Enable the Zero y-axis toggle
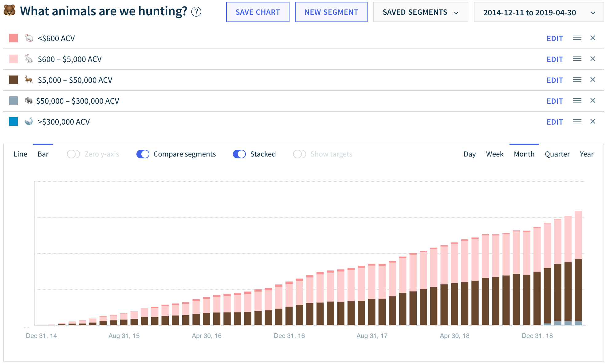 point(73,154)
